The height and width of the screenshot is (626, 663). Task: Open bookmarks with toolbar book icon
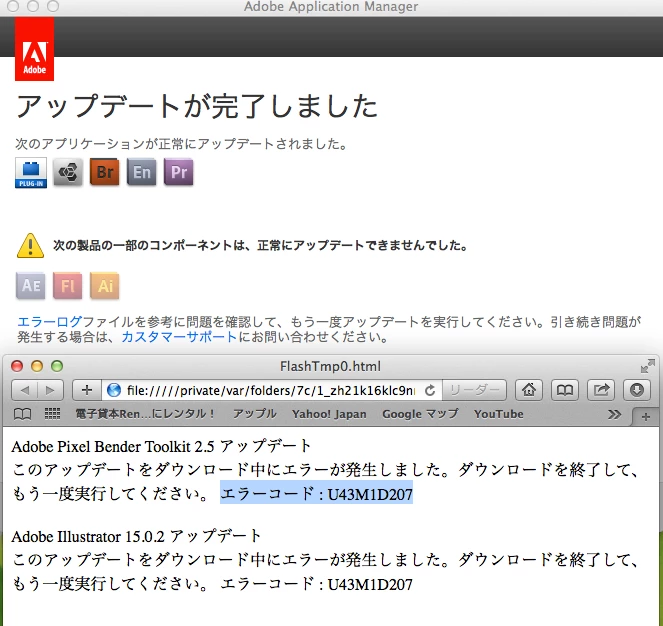565,390
